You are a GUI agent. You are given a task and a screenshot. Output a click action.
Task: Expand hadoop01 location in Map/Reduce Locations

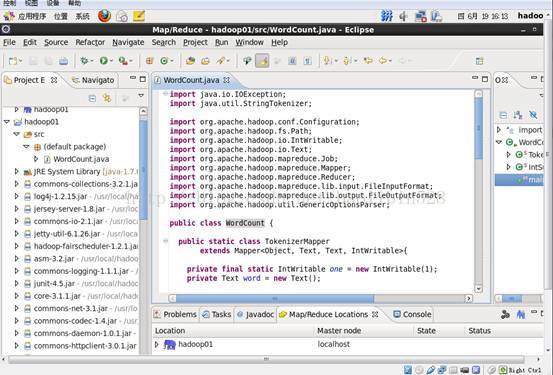[x=157, y=344]
